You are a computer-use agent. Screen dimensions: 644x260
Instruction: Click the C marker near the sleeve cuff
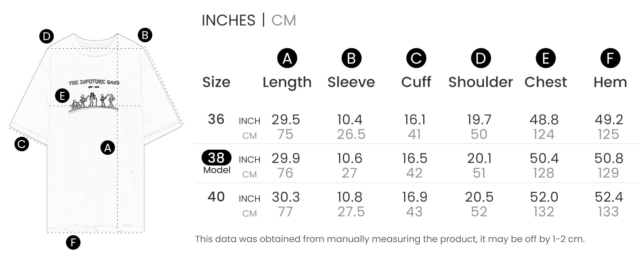[x=22, y=144]
